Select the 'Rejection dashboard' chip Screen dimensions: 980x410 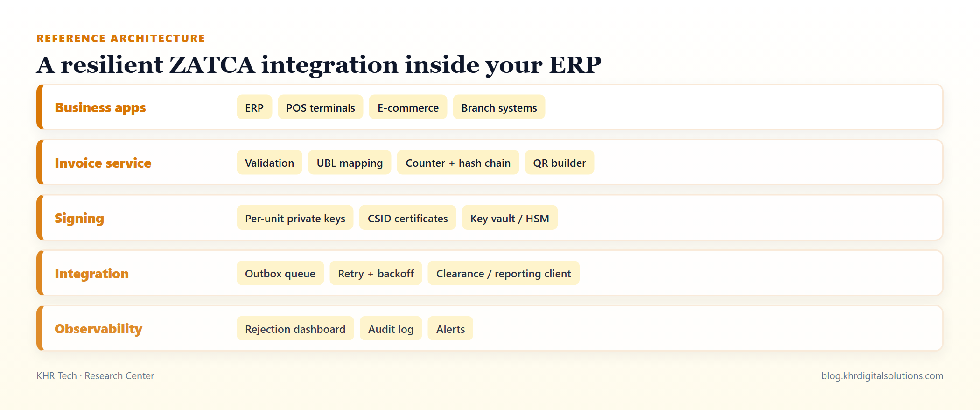(295, 329)
